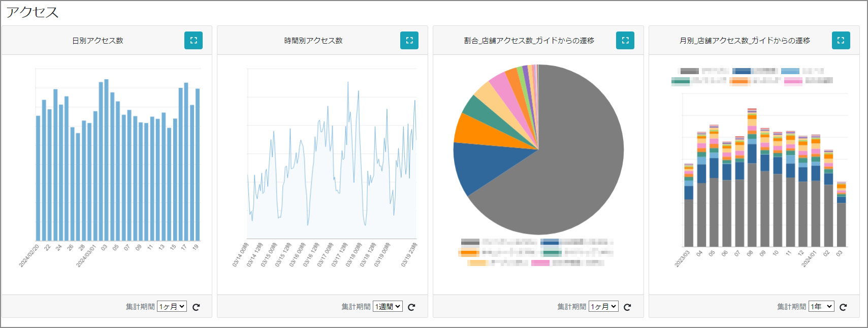Open the 1年 period dropdown for the monthly chart
Viewport: 868px width, 328px height.
coord(821,306)
